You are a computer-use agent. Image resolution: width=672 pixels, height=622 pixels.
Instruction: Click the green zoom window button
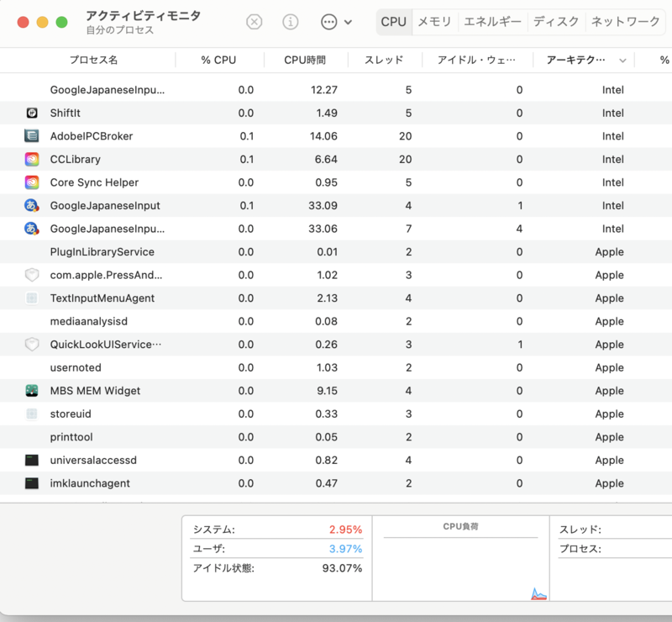point(61,22)
